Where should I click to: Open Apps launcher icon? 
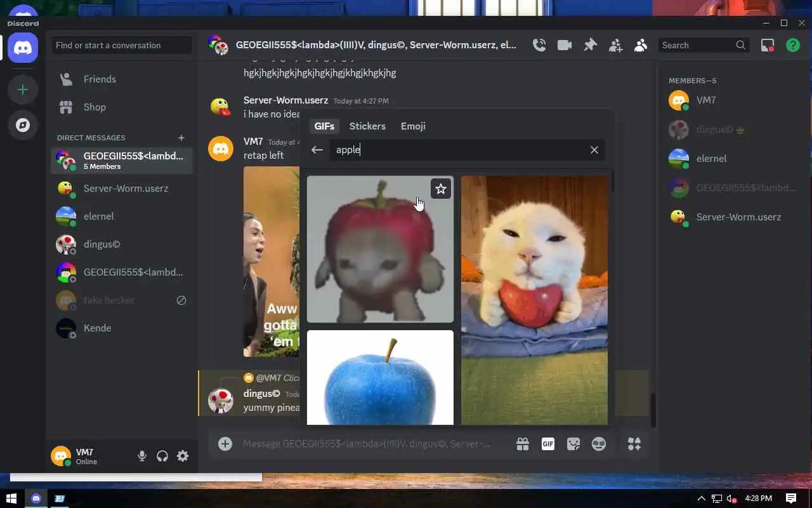[x=634, y=444]
